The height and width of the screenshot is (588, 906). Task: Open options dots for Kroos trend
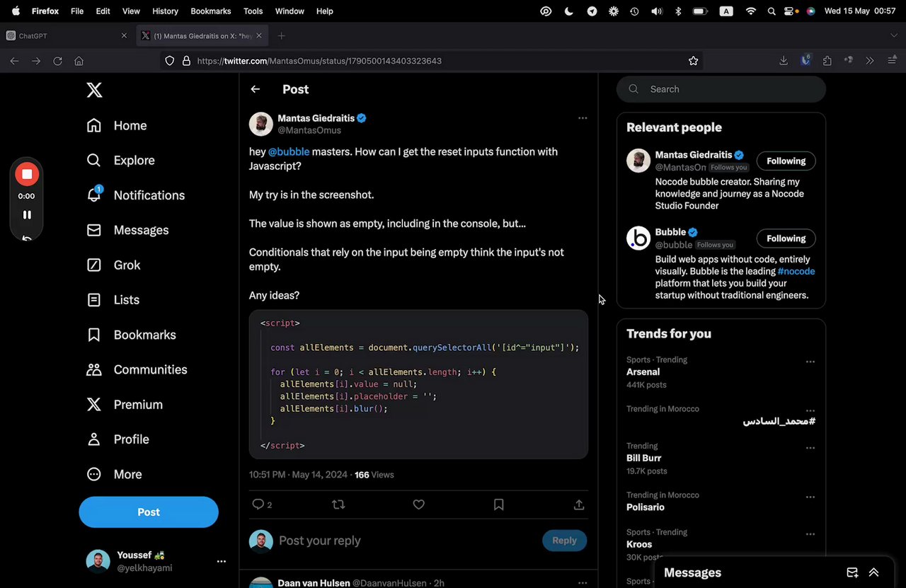pyautogui.click(x=810, y=534)
